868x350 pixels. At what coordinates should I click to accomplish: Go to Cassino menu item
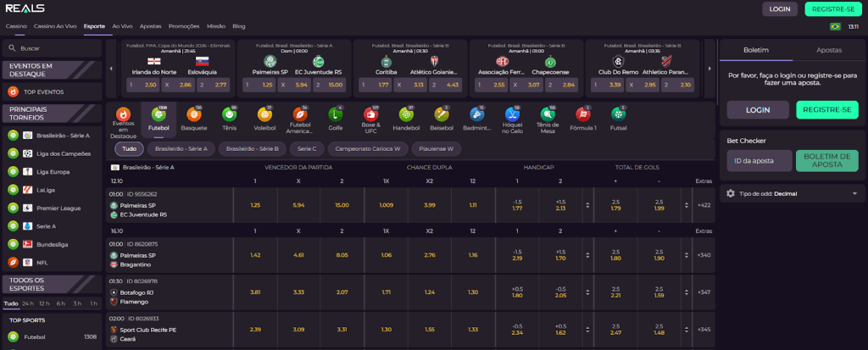tap(16, 26)
